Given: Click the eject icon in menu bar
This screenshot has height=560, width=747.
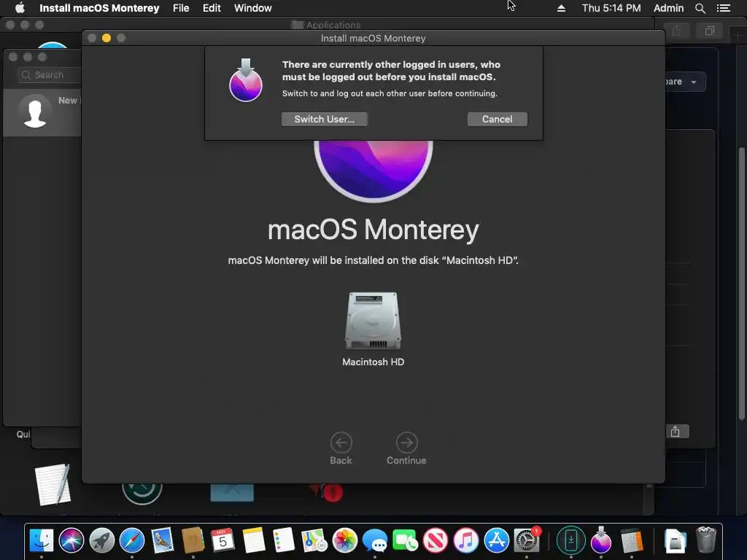Looking at the screenshot, I should point(561,8).
